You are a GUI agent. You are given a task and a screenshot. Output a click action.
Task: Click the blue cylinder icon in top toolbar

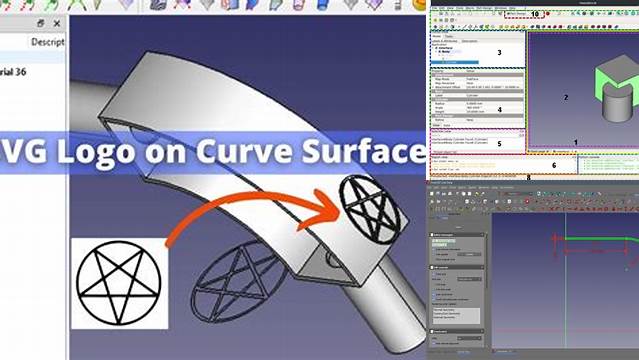(323, 4)
